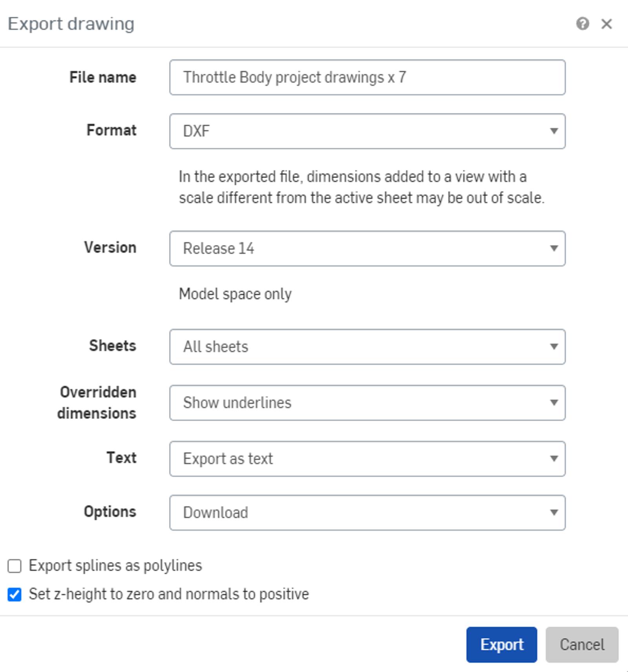Viewport: 628px width, 672px height.
Task: Uncheck Set z-height to zero checkbox
Action: tap(15, 595)
